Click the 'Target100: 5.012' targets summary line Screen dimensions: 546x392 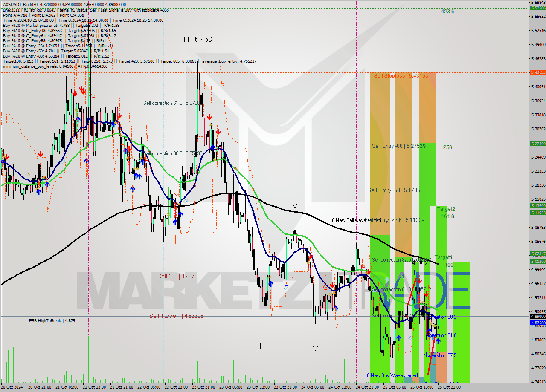(130, 61)
